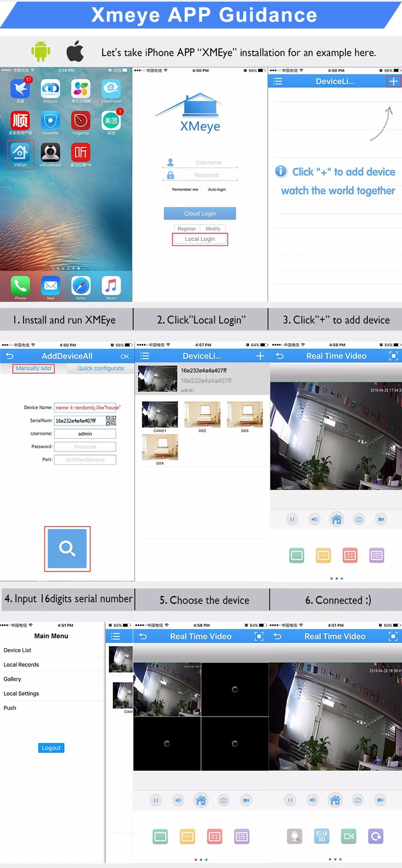Take a snapshot on the step 6 video screen

pos(359,519)
